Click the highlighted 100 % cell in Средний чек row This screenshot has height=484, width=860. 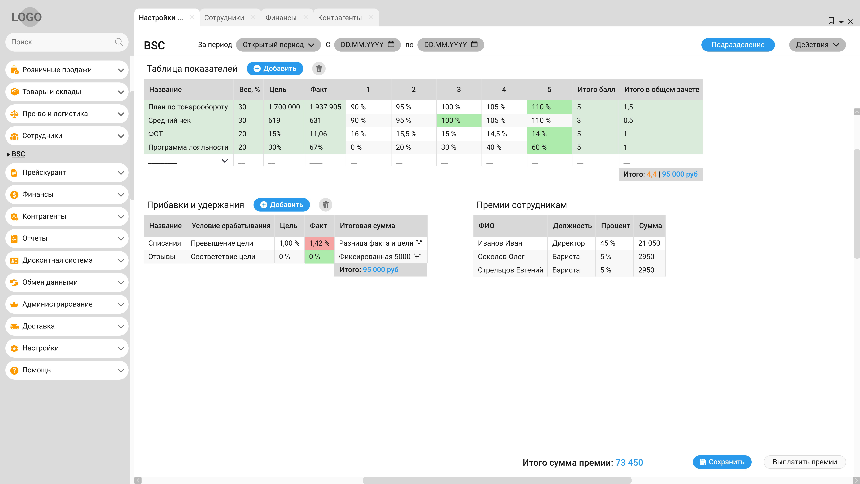pos(459,120)
